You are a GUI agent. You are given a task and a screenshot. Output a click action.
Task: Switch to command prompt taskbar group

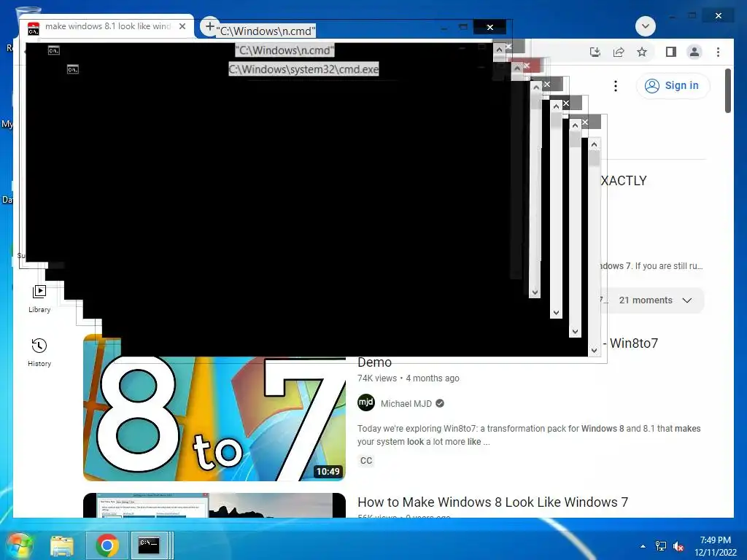click(152, 545)
